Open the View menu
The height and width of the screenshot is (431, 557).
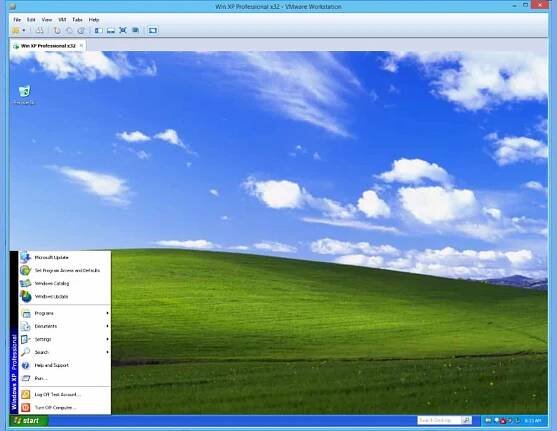pos(47,20)
